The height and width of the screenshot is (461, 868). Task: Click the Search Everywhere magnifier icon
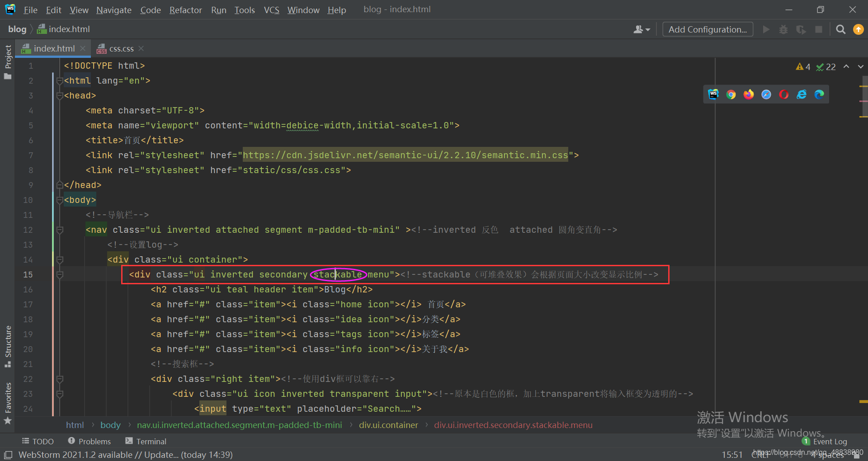[840, 29]
